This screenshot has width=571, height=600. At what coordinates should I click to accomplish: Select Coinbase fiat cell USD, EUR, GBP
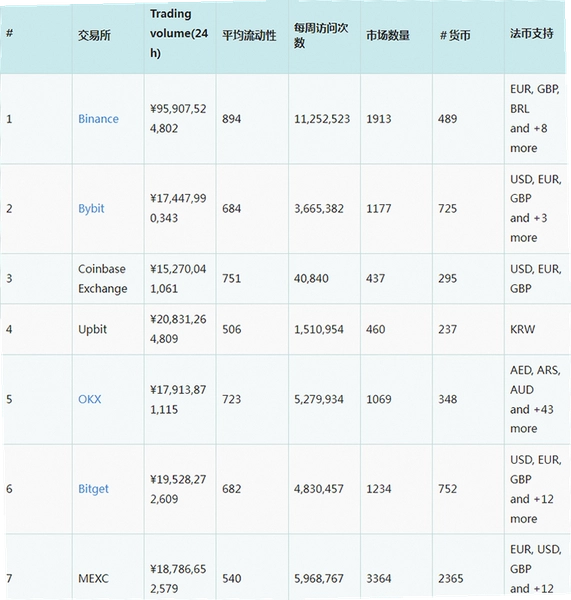coord(536,279)
